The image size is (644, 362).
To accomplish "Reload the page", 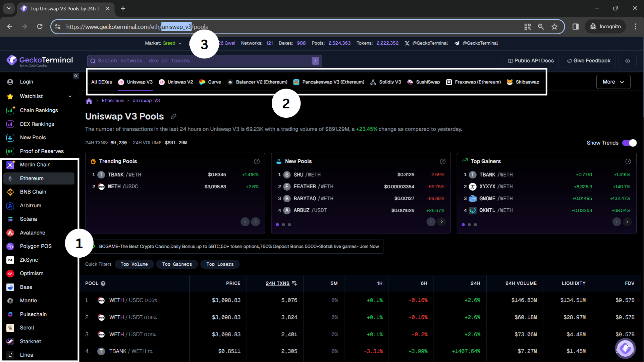I will point(40,27).
